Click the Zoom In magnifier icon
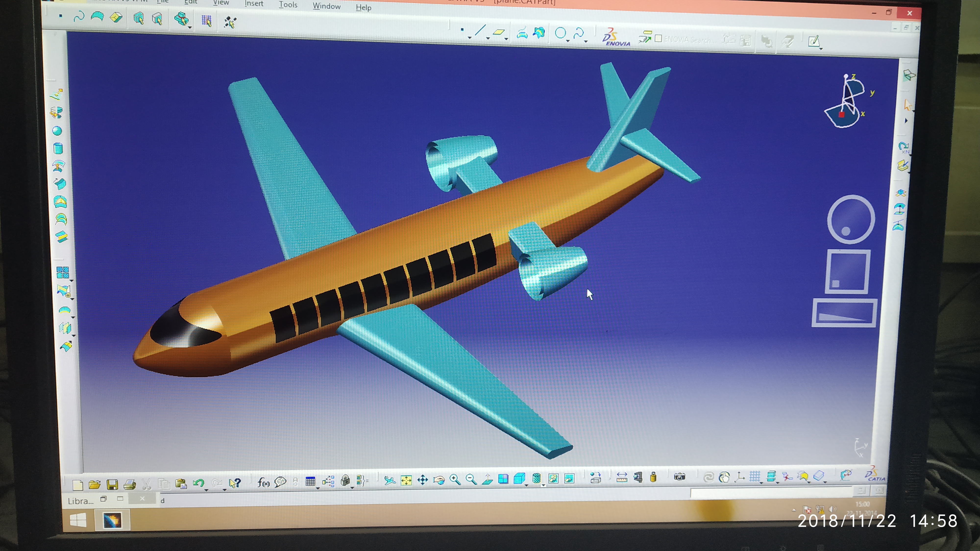This screenshot has width=980, height=551. (455, 480)
